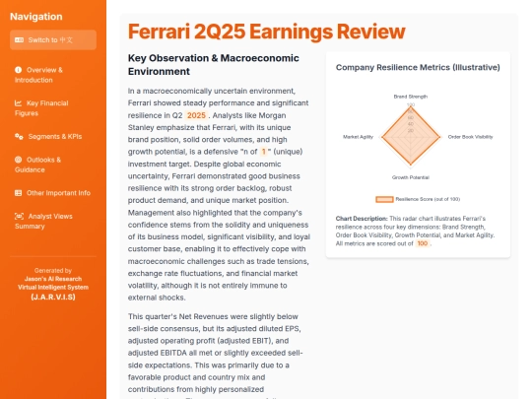532x399 pixels.
Task: Click the line chart icon beside Key Financial
Action: tap(19, 103)
